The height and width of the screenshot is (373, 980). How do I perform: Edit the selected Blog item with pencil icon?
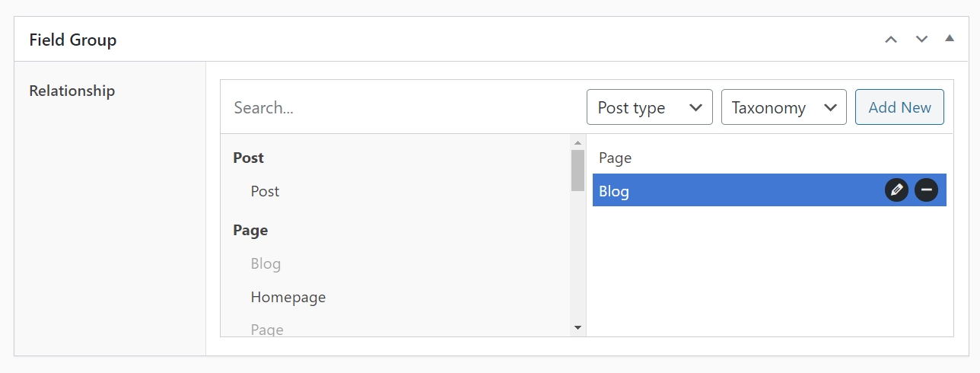[896, 190]
